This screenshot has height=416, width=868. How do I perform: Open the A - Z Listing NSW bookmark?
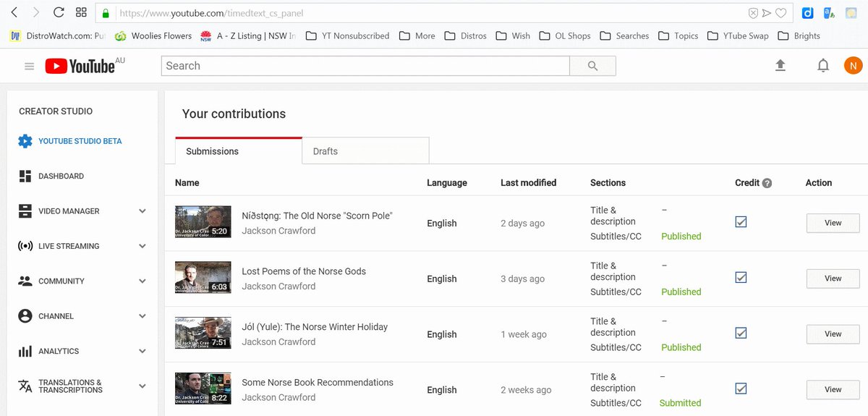(248, 35)
